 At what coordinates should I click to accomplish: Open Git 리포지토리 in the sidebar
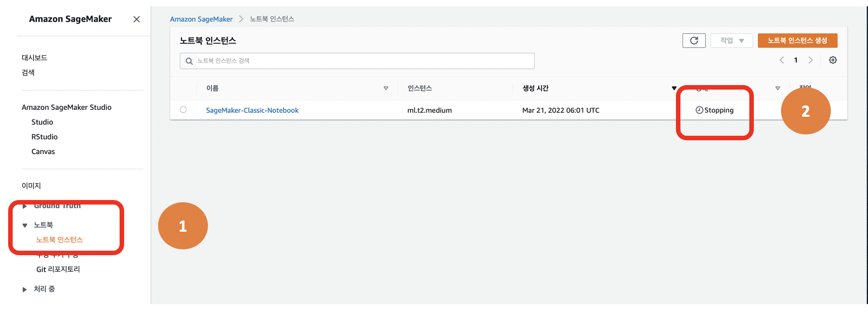[58, 269]
